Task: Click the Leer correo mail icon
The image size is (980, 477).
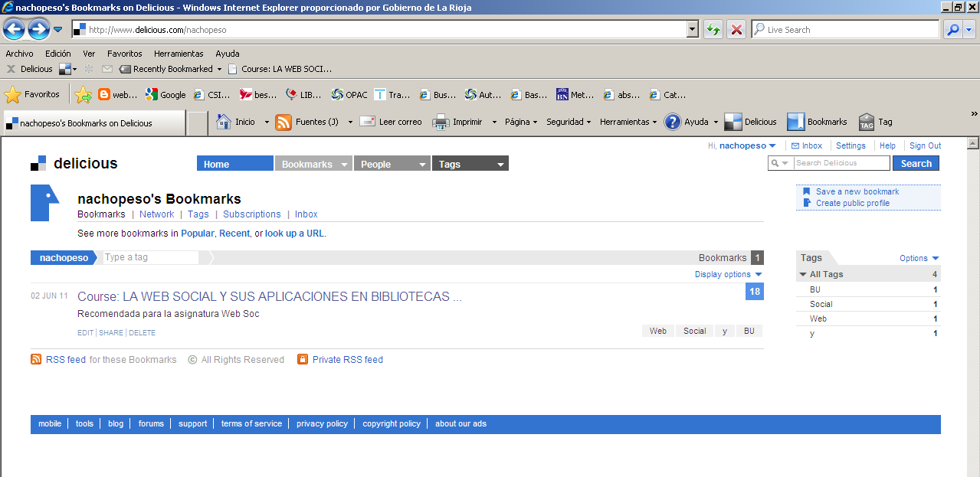Action: tap(368, 122)
